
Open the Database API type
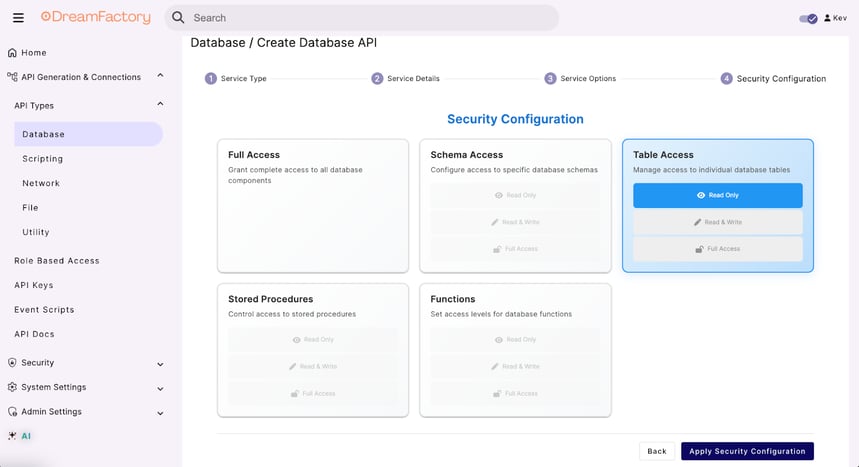(x=88, y=134)
